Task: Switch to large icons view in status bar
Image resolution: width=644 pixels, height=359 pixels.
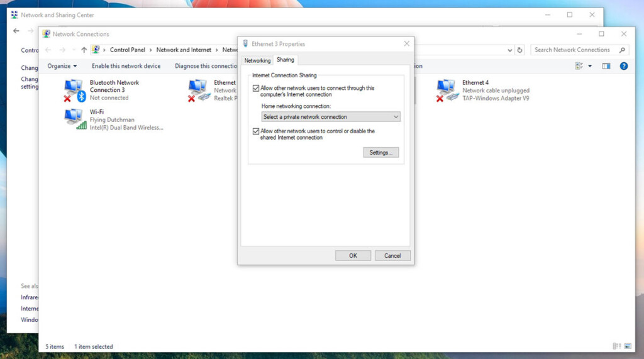Action: (x=627, y=346)
